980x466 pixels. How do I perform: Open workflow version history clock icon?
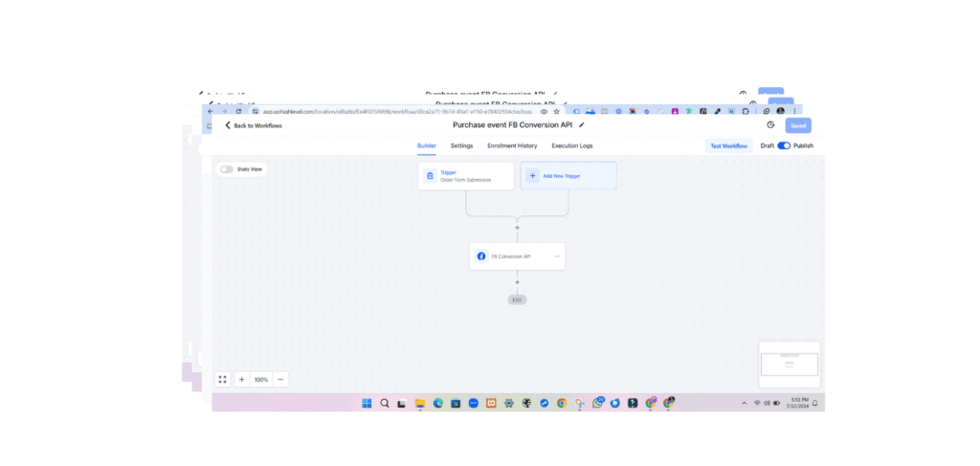tap(770, 125)
